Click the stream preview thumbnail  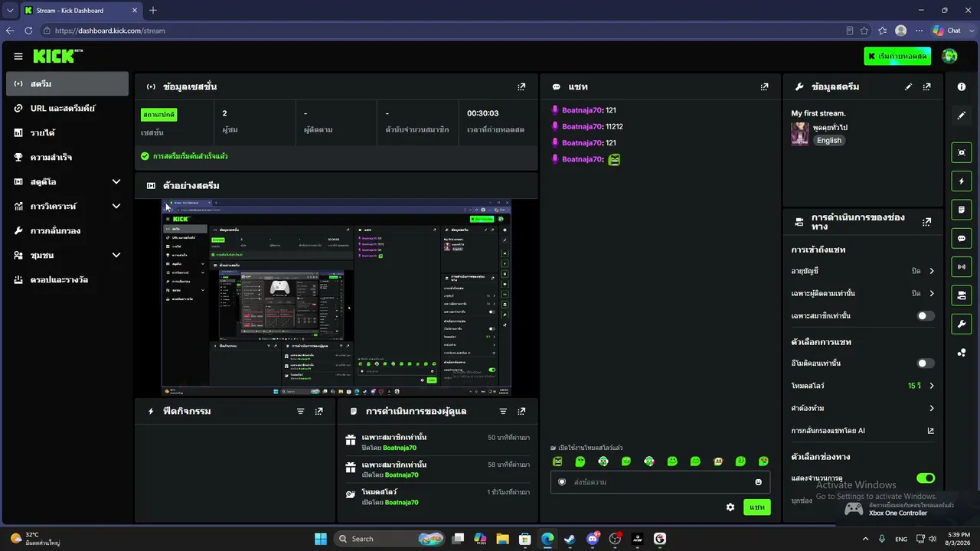pyautogui.click(x=336, y=298)
